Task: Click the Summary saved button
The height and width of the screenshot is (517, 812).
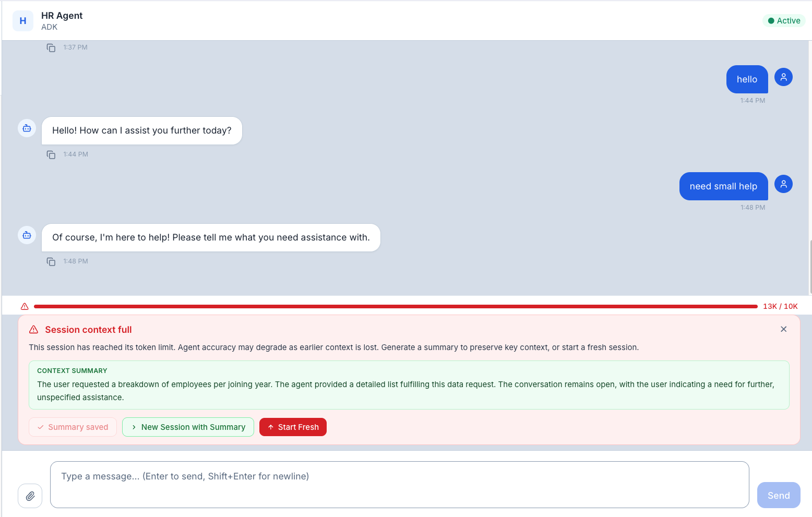Action: [73, 427]
